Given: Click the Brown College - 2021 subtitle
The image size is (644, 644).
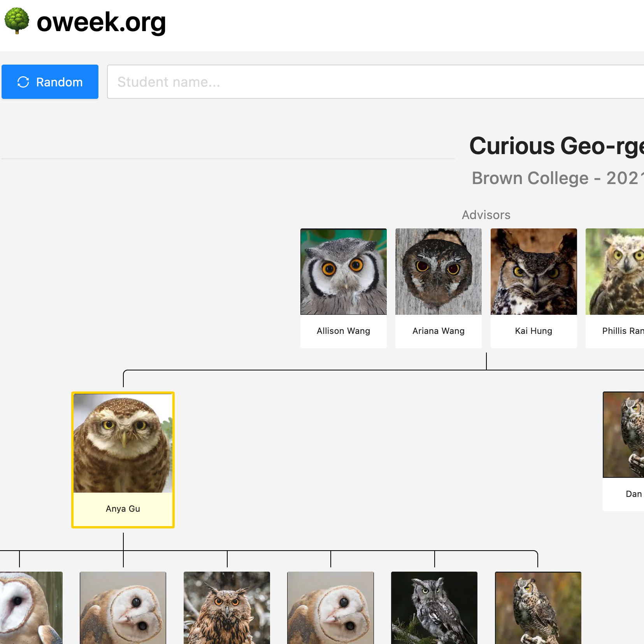Looking at the screenshot, I should (556, 178).
